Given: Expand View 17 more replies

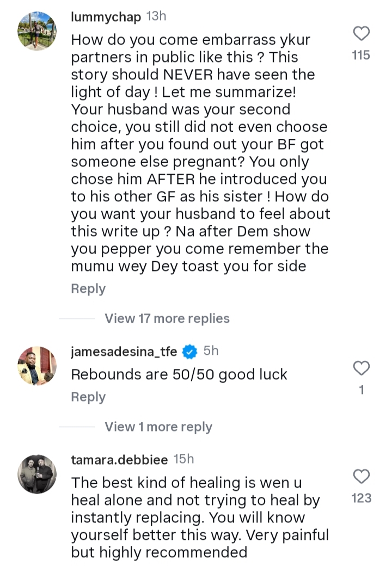Looking at the screenshot, I should tap(167, 318).
